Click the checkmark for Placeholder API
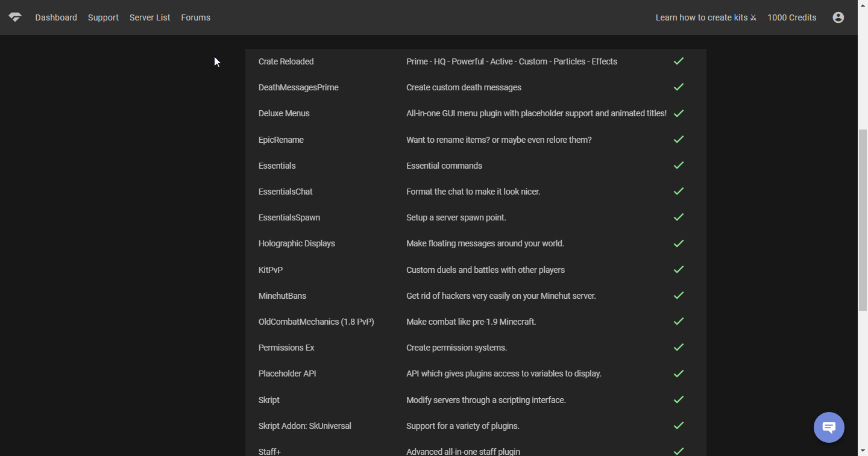This screenshot has height=456, width=868. click(679, 373)
